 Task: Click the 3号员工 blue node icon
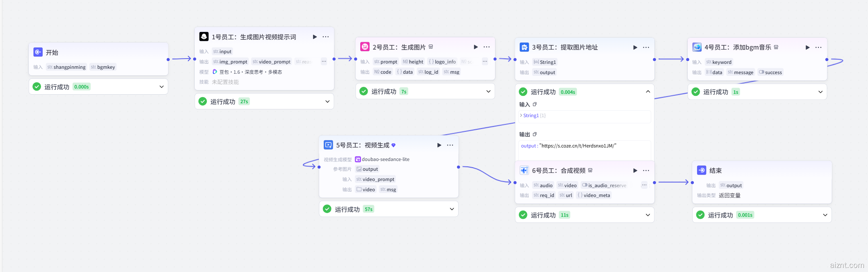click(524, 47)
